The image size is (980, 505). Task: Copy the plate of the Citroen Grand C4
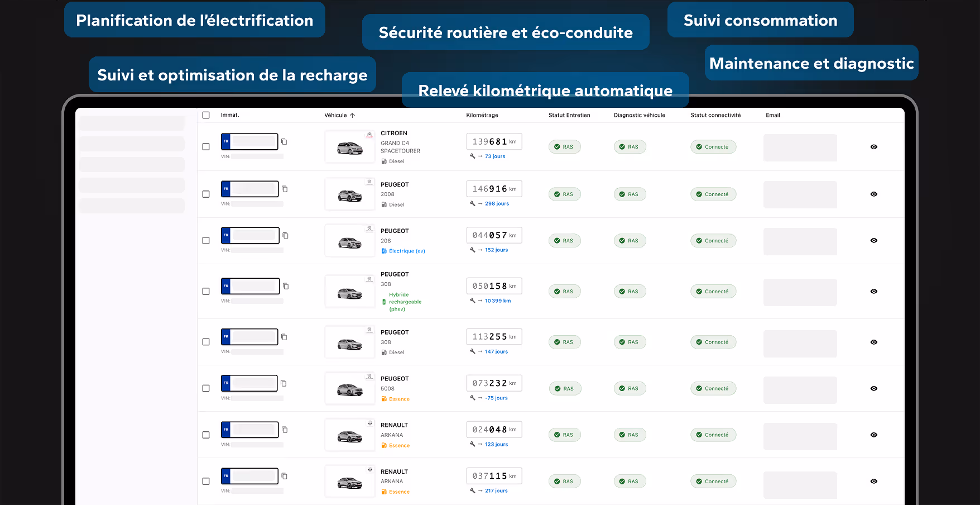point(284,142)
